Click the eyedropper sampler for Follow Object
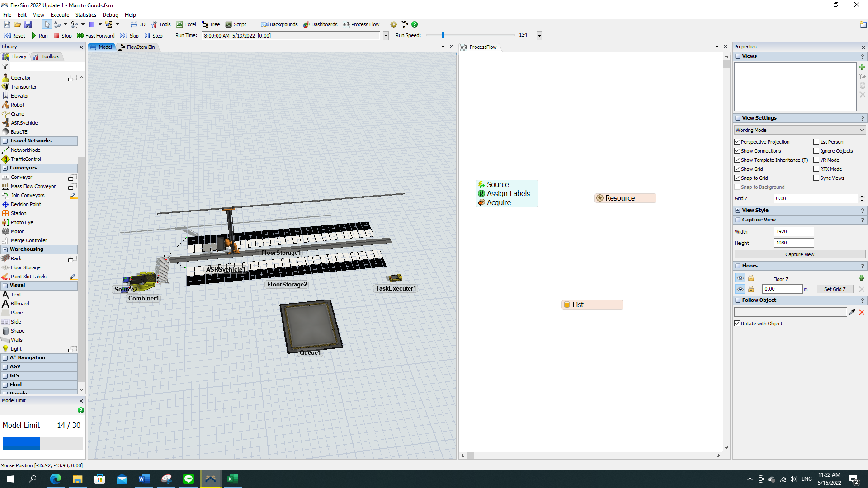 coord(852,312)
